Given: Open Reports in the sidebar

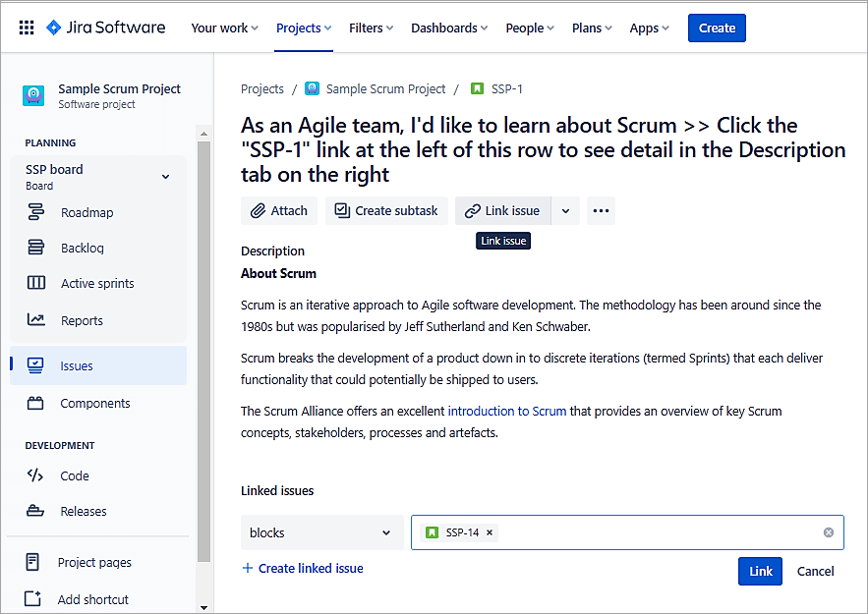Looking at the screenshot, I should tap(82, 320).
